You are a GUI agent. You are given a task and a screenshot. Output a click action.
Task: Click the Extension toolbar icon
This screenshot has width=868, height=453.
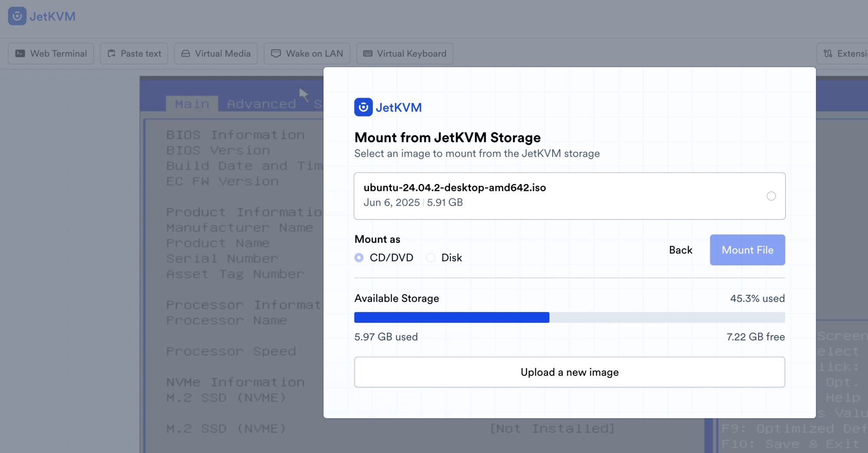pos(828,53)
